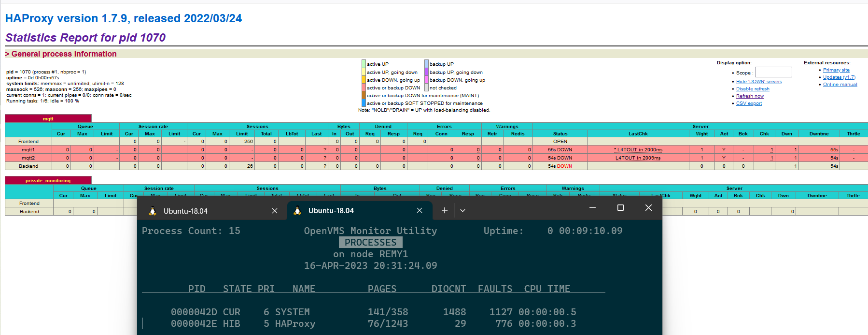This screenshot has width=868, height=335.
Task: Click the CSV export link
Action: coord(749,103)
